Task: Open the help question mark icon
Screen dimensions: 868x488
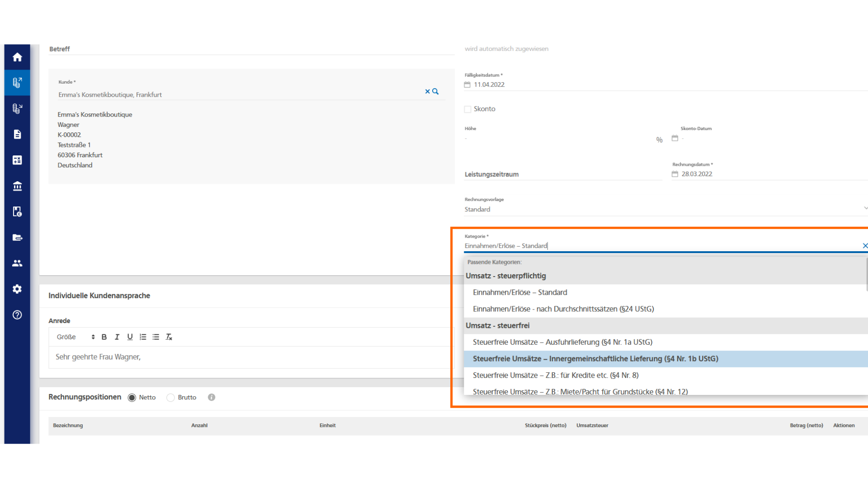Action: pos(17,315)
